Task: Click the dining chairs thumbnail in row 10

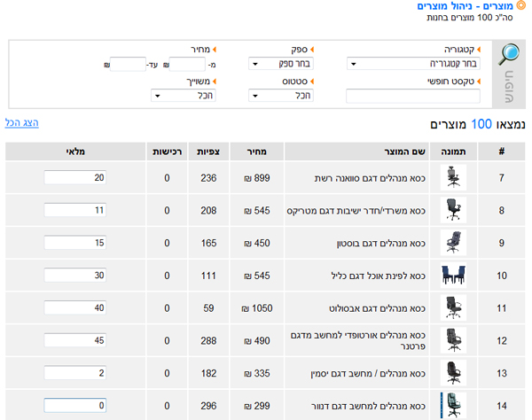Action: [453, 276]
